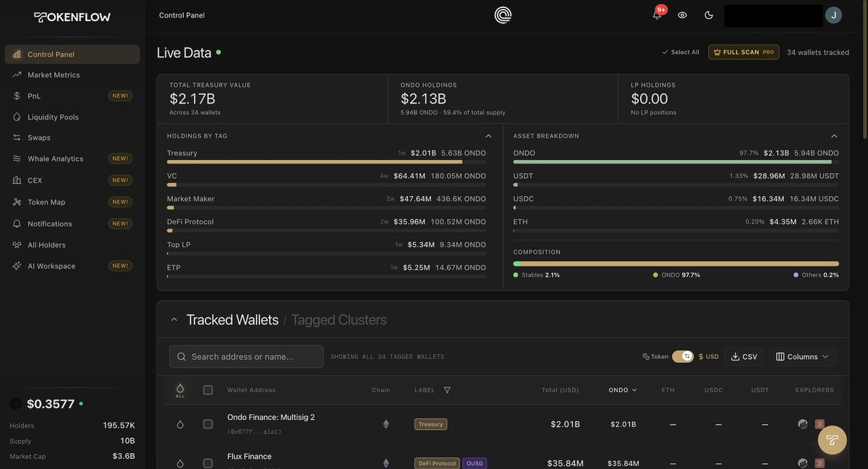
Task: Click the ONDO asset breakdown bar
Action: coord(676,162)
